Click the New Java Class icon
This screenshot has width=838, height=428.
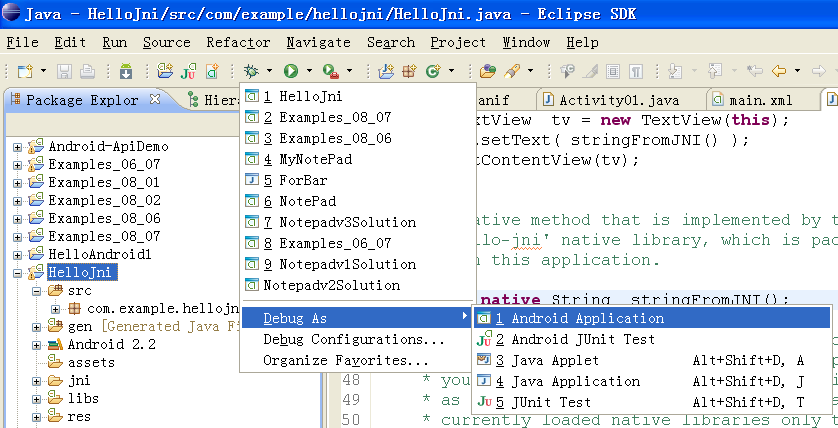pyautogui.click(x=433, y=71)
